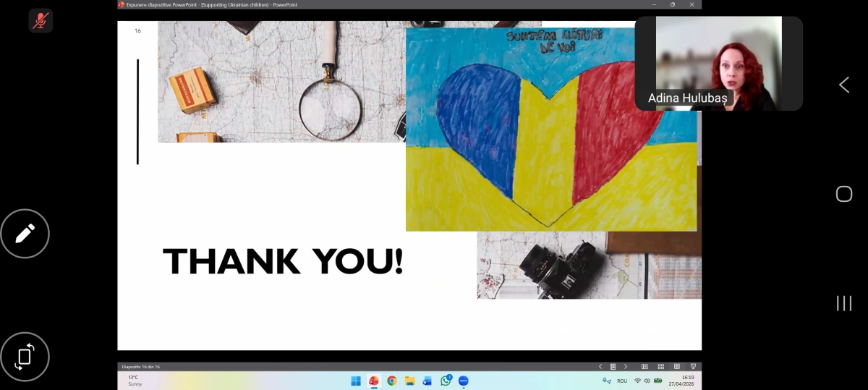This screenshot has width=868, height=390.
Task: Unmute the microphone with the red mic icon
Action: pos(41,20)
